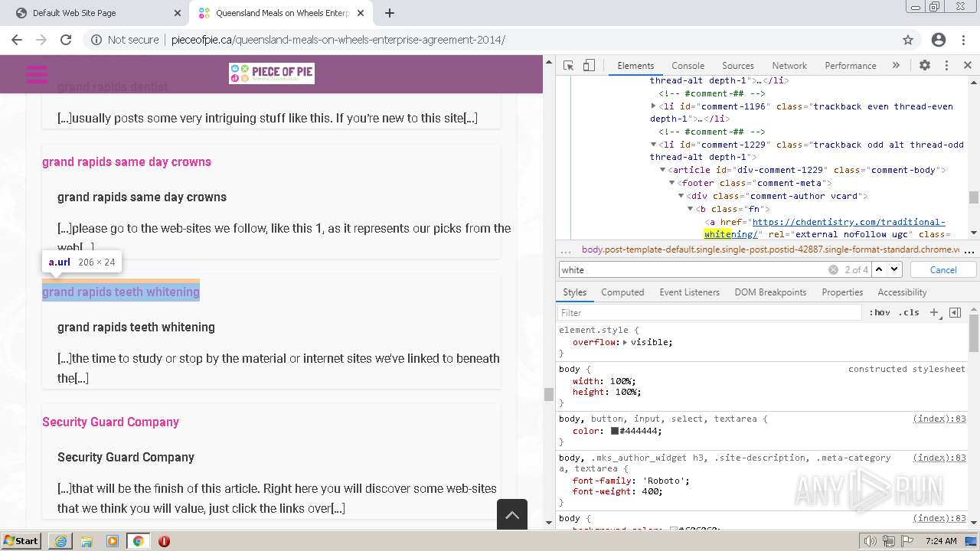Screen dimensions: 980x551
Task: Add a new style rule plus icon
Action: (x=934, y=313)
